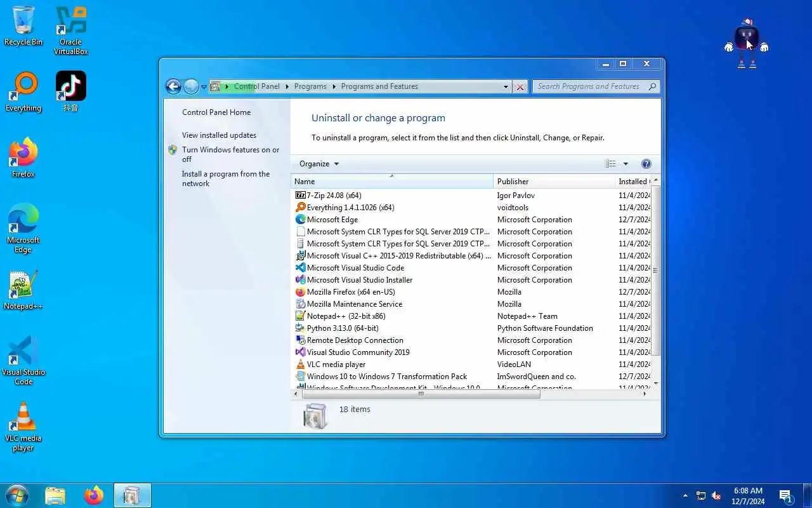Click horizontal scrollbar thumb in program list

click(421, 394)
